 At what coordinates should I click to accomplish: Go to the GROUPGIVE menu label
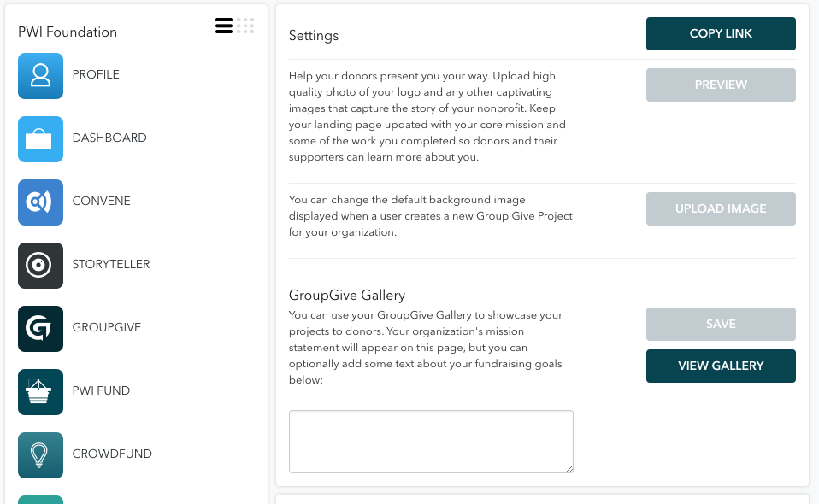[x=107, y=327]
